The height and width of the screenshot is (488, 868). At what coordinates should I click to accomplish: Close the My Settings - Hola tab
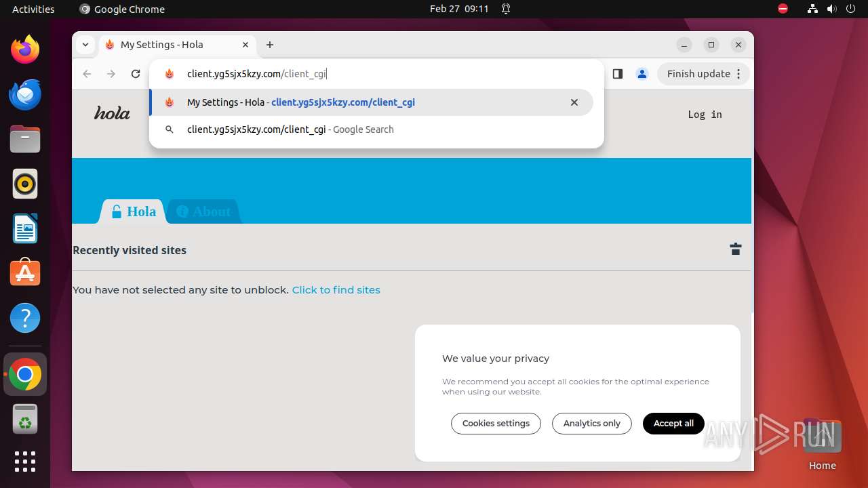click(x=245, y=45)
